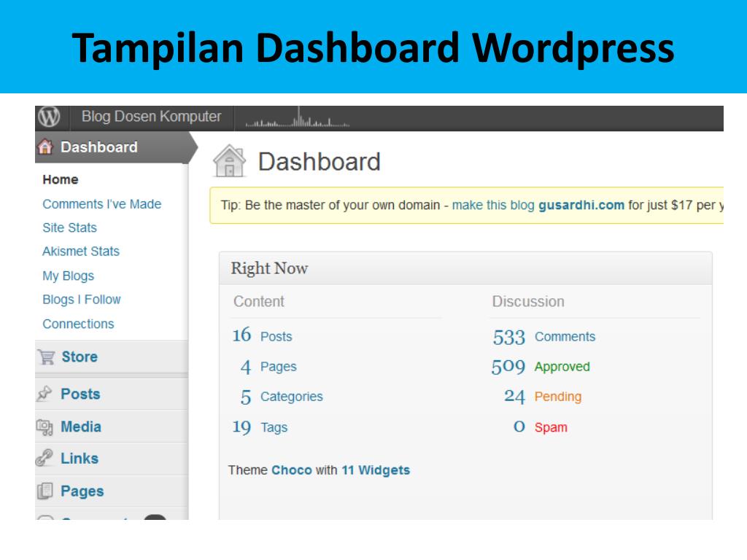Open the Approved comments link

562,367
